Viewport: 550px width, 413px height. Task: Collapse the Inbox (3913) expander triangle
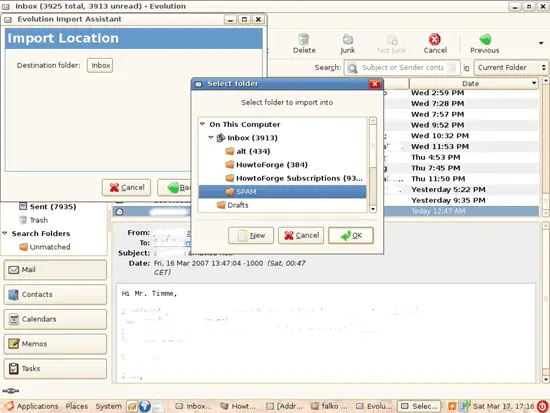click(211, 138)
